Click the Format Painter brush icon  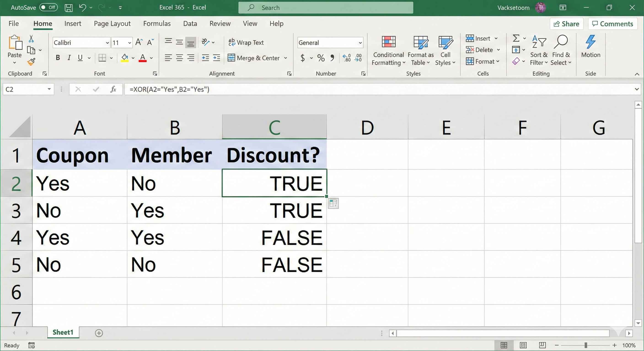[x=31, y=62]
